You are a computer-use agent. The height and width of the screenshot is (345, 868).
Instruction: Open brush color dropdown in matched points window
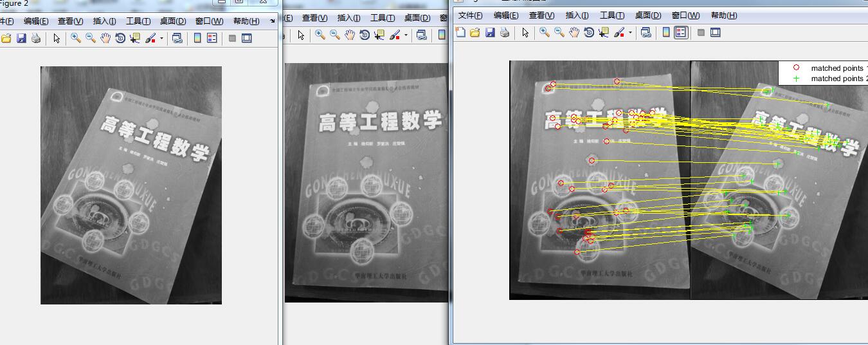coord(630,32)
